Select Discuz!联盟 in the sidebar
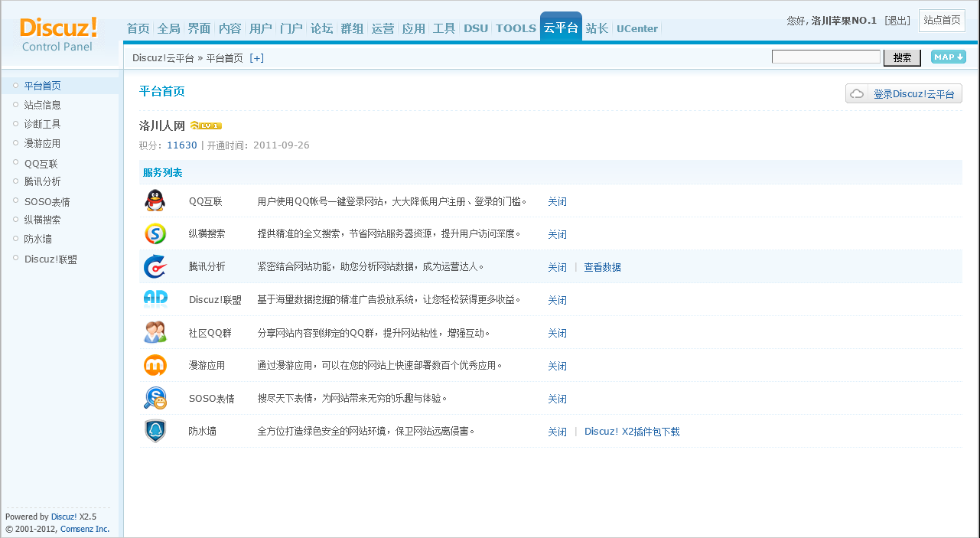Screen dimensions: 980x538 [50, 259]
